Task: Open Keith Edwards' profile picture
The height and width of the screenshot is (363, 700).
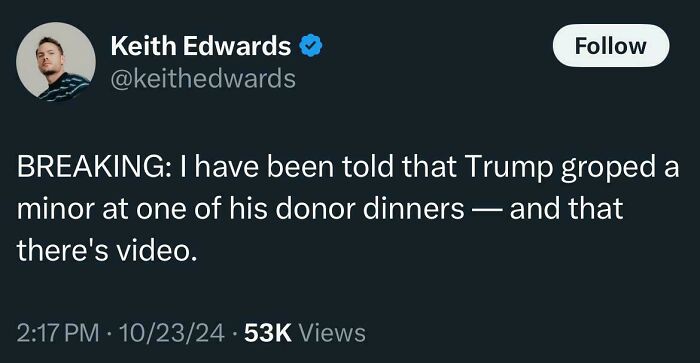Action: click(56, 62)
